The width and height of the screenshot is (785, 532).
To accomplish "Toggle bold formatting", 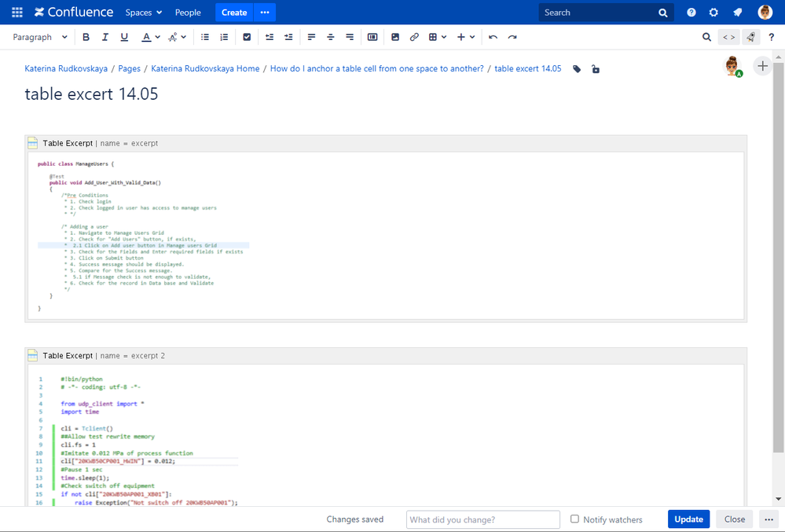I will [x=86, y=37].
